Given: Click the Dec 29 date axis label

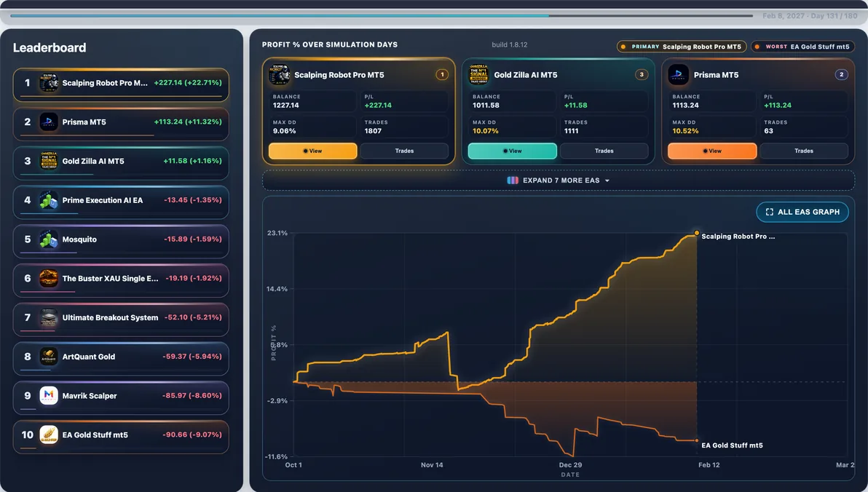Looking at the screenshot, I should (570, 465).
